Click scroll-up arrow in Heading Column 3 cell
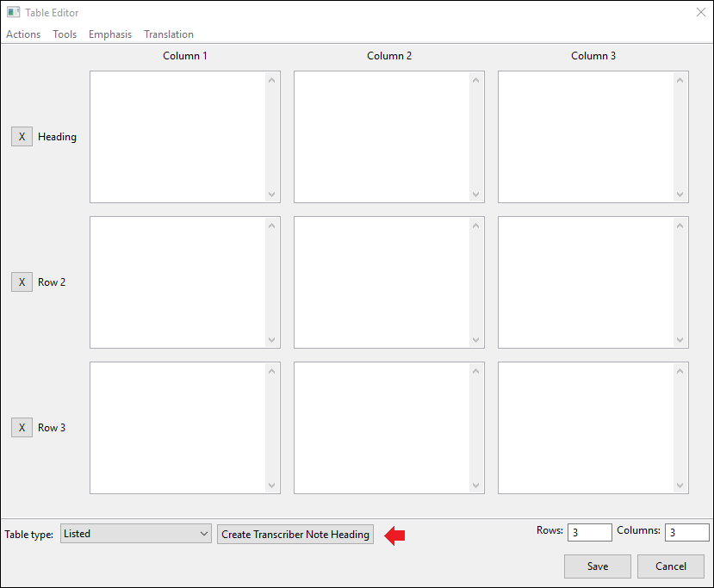714x588 pixels. (x=680, y=81)
